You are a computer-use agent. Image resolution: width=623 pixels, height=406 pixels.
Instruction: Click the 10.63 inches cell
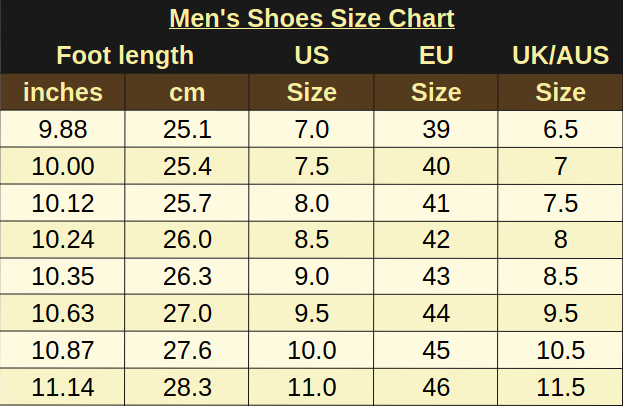[x=63, y=313]
